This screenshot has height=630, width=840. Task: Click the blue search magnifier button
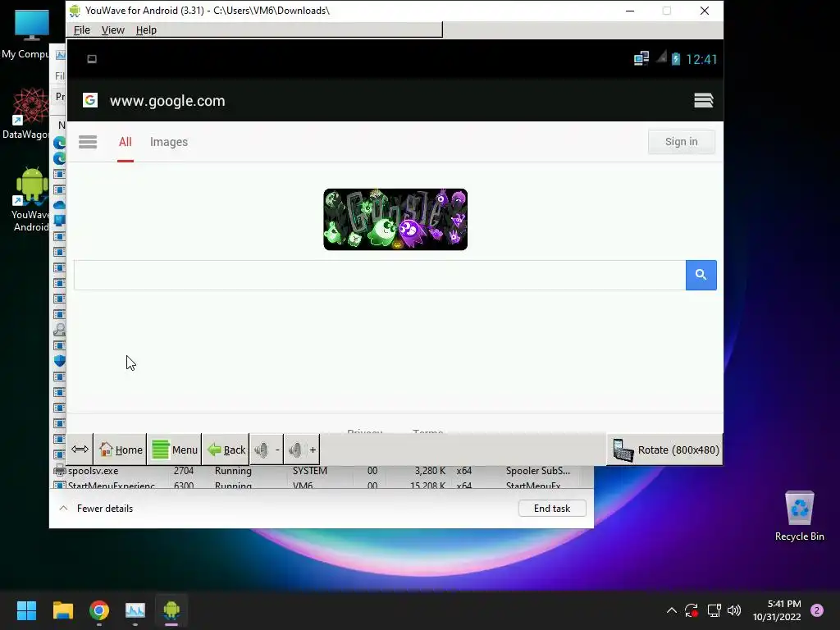tap(701, 275)
